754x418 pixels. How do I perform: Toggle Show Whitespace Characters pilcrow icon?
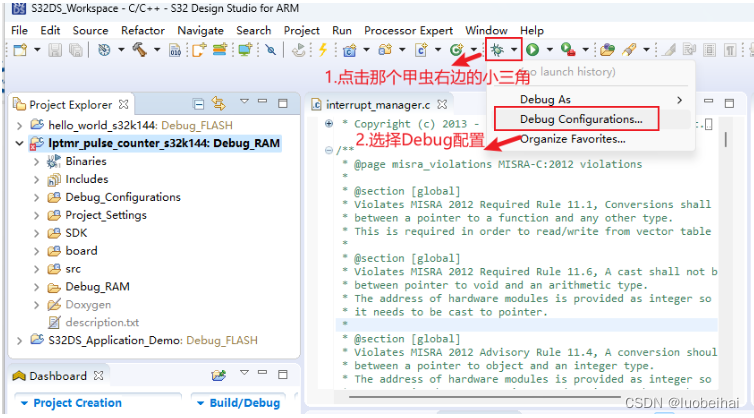[x=730, y=50]
